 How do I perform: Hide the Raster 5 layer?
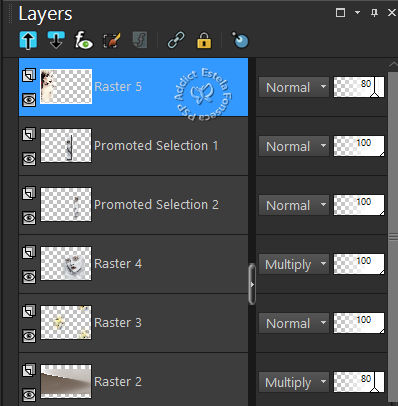pos(29,100)
